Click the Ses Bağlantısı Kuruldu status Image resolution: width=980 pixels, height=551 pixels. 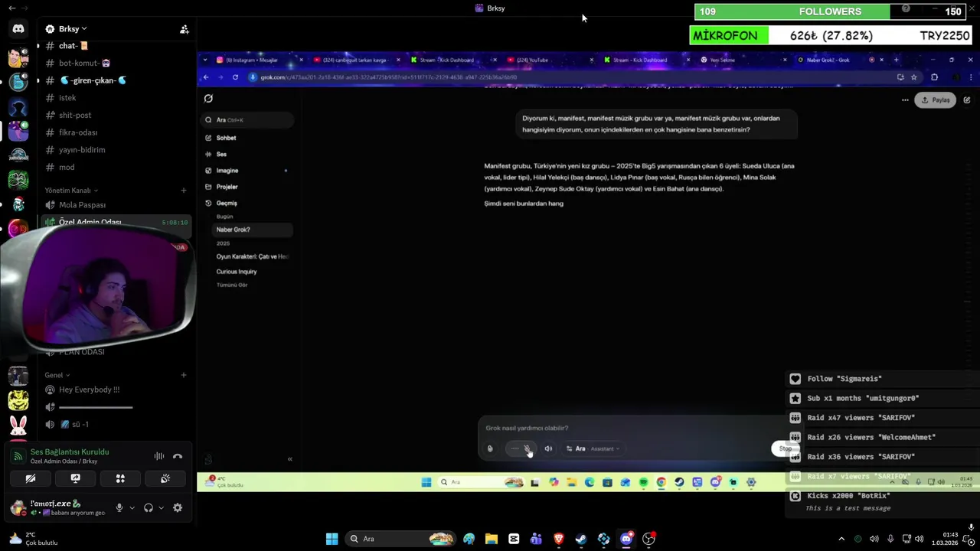(70, 452)
